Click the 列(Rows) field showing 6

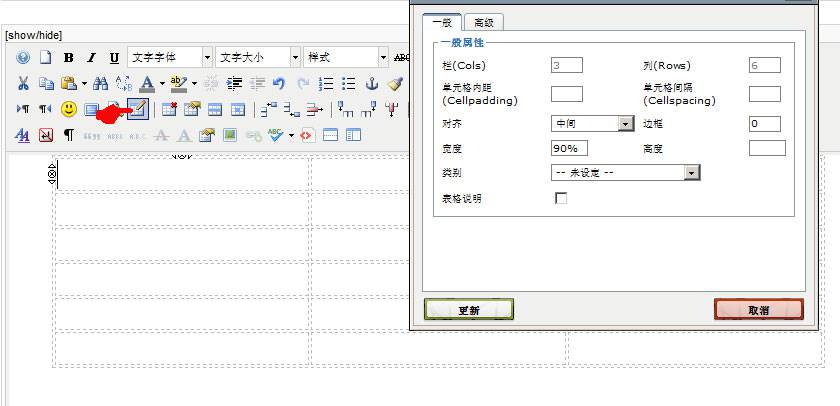point(764,65)
